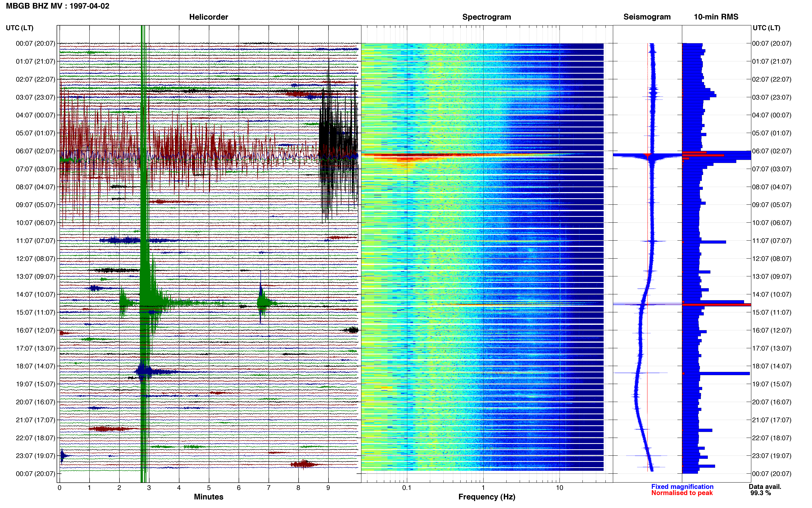Click the 'Seismogram' panel heading
Image resolution: width=812 pixels, height=508 pixels.
(x=647, y=17)
